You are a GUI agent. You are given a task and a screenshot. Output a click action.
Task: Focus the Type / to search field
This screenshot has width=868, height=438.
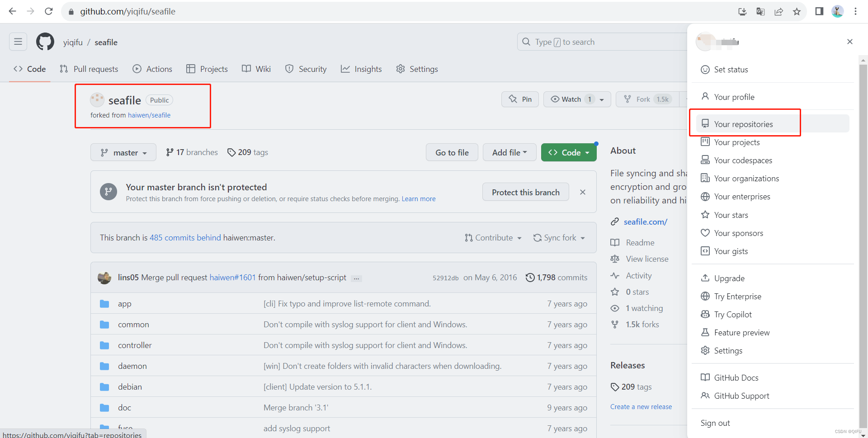click(x=588, y=42)
